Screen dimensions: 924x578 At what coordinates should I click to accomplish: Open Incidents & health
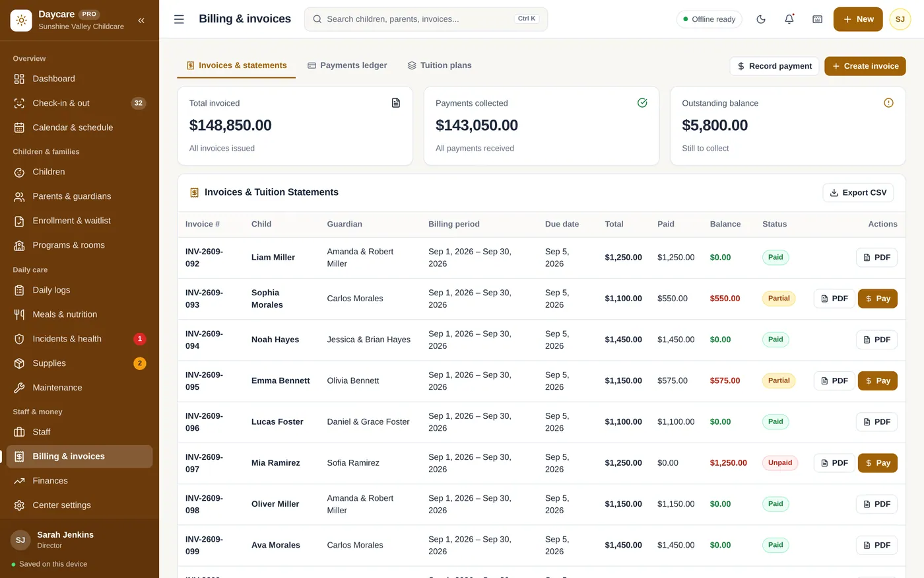point(79,339)
